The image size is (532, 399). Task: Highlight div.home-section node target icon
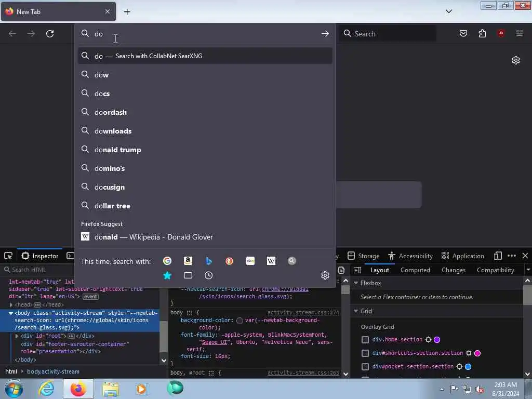coord(428,340)
